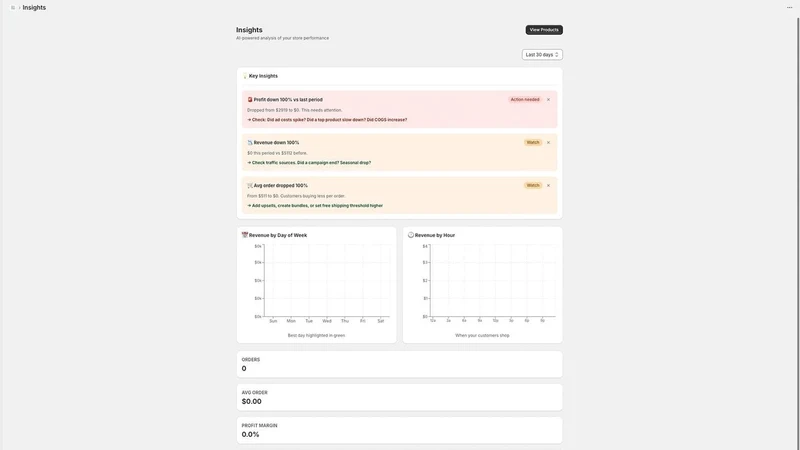Click the ORDERS metric card
The height and width of the screenshot is (450, 800).
coord(399,364)
